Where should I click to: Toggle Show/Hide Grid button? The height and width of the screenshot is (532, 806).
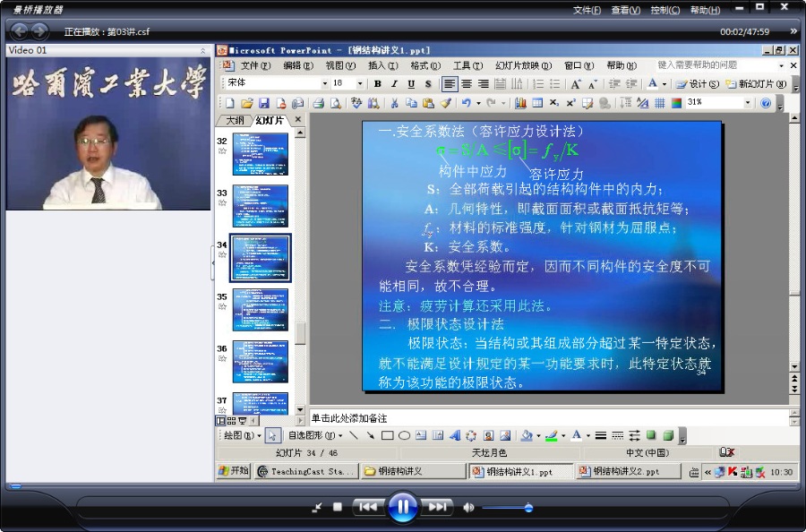pyautogui.click(x=659, y=103)
